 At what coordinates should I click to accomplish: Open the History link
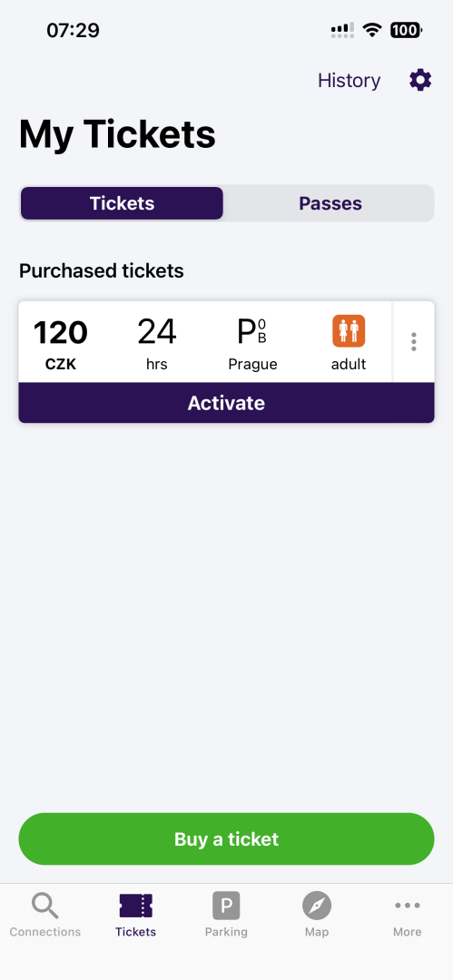pyautogui.click(x=350, y=81)
